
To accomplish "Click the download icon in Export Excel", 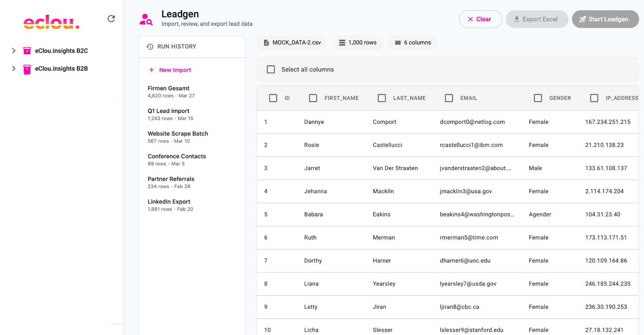I will pyautogui.click(x=517, y=19).
